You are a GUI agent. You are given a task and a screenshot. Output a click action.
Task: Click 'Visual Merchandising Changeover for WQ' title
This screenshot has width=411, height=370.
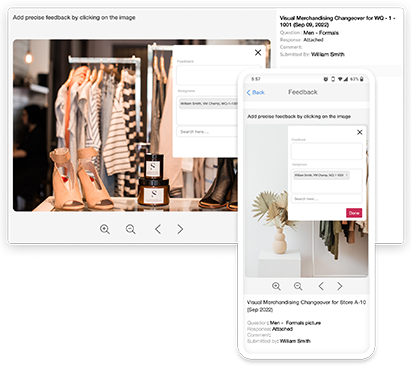337,21
